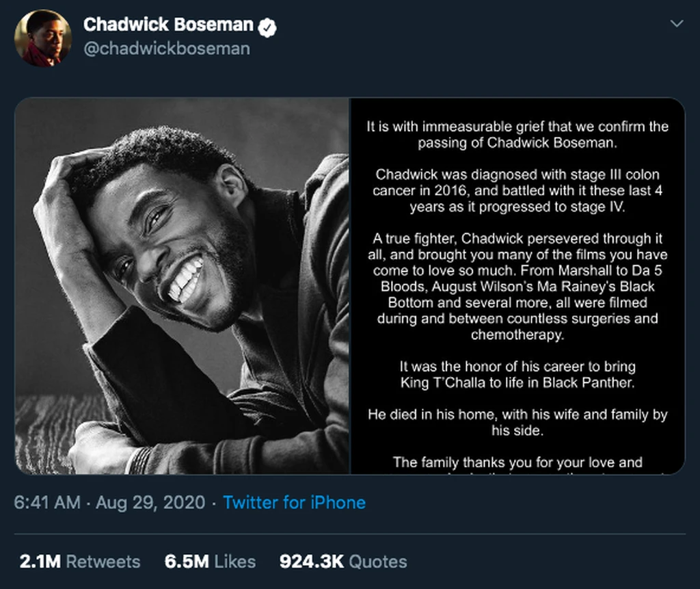Open the Chadwick Boseman display name link
This screenshot has height=589, width=700.
point(168,25)
